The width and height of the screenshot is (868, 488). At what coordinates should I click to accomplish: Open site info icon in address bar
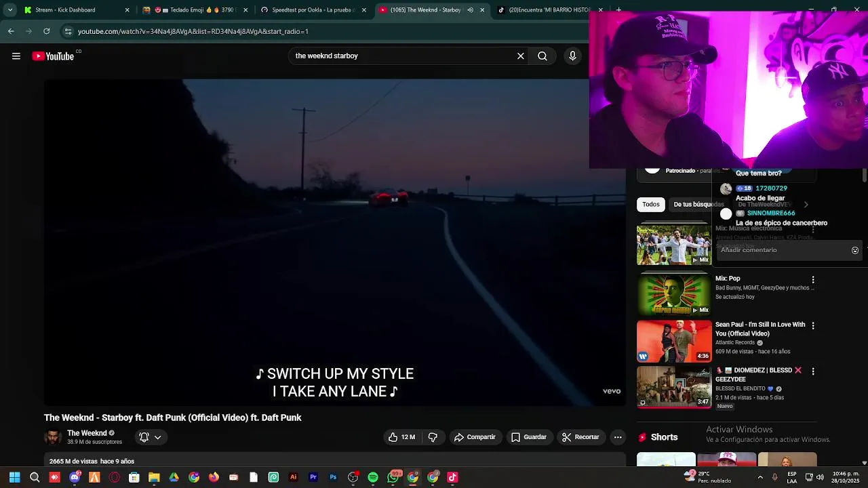coord(68,31)
